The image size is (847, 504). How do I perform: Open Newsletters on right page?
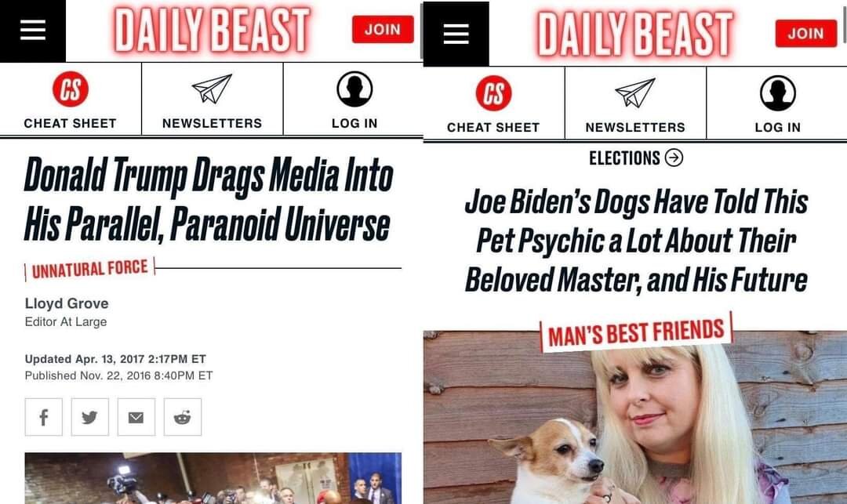635,103
